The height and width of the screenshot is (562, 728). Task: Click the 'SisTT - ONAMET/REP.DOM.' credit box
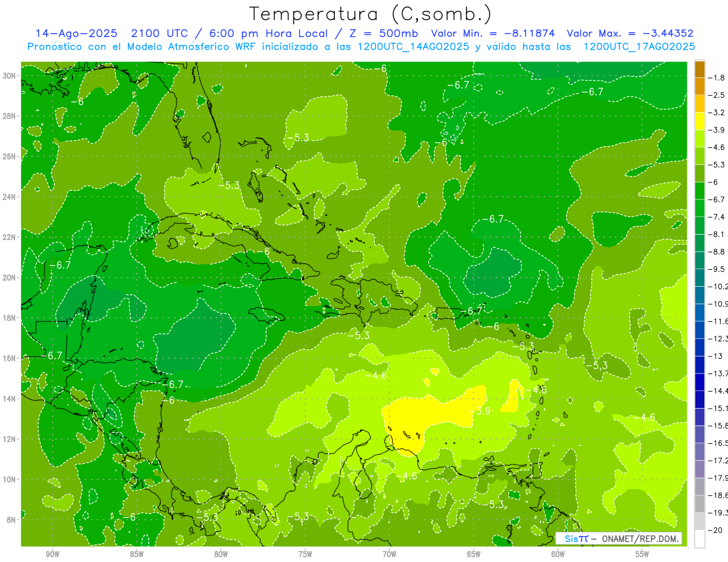(x=618, y=538)
